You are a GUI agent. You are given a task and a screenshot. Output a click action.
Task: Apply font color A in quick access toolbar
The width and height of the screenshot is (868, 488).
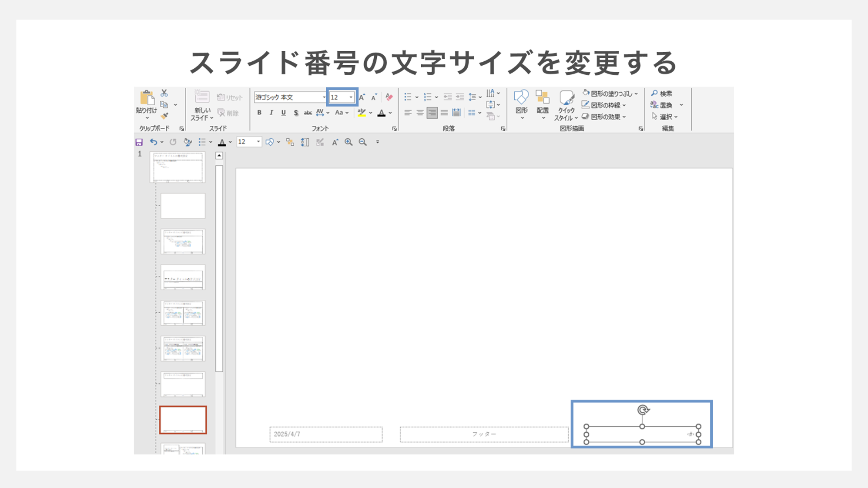click(x=222, y=142)
